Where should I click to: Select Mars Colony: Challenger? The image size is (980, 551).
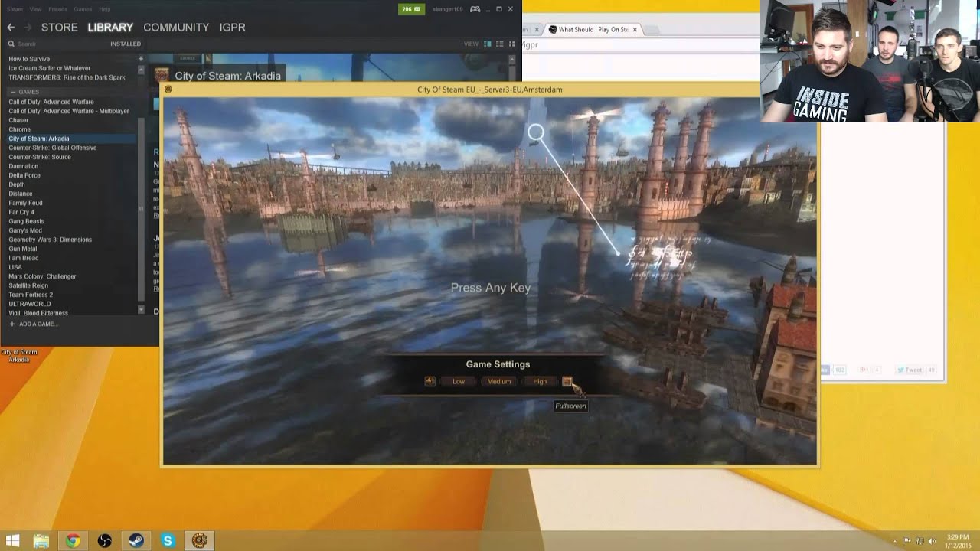click(43, 276)
